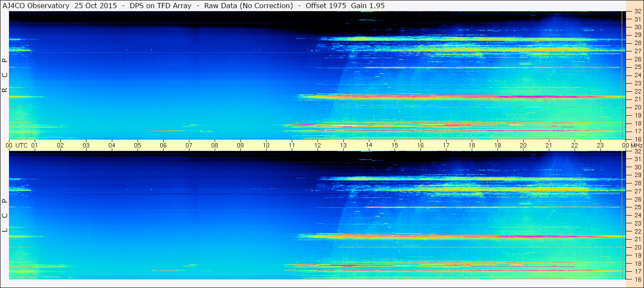
Task: Select hour 04 on the time axis
Action: (x=112, y=145)
